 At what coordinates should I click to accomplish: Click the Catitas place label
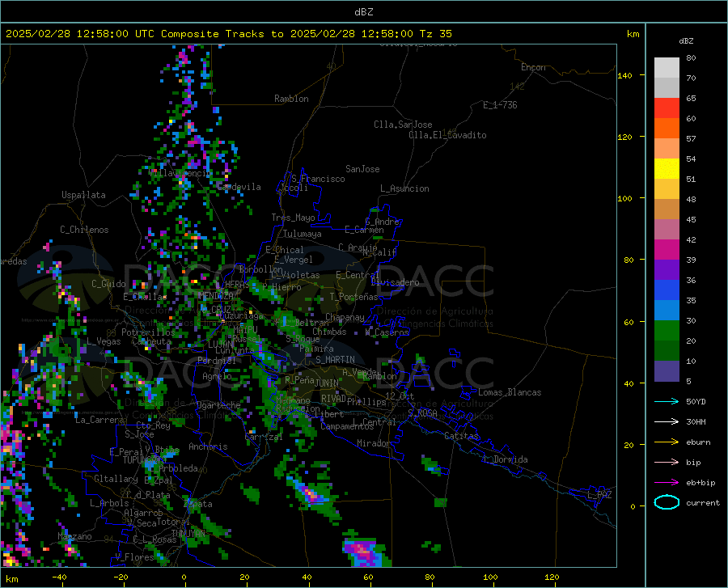coord(461,436)
